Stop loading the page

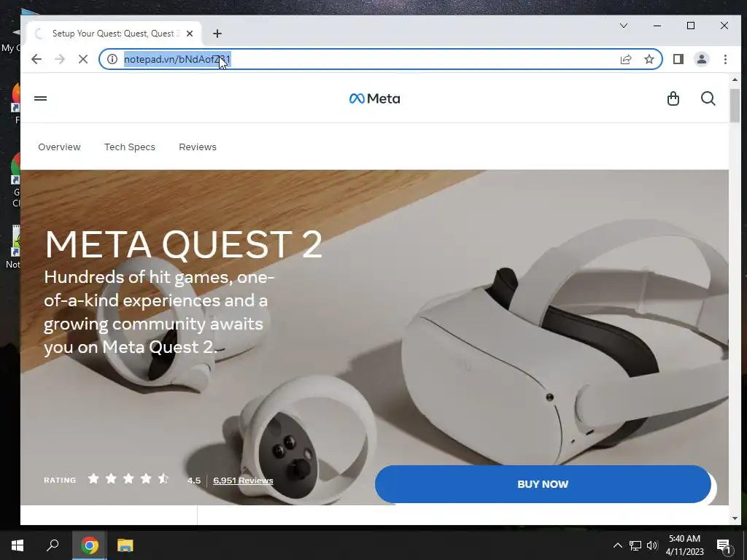point(83,59)
